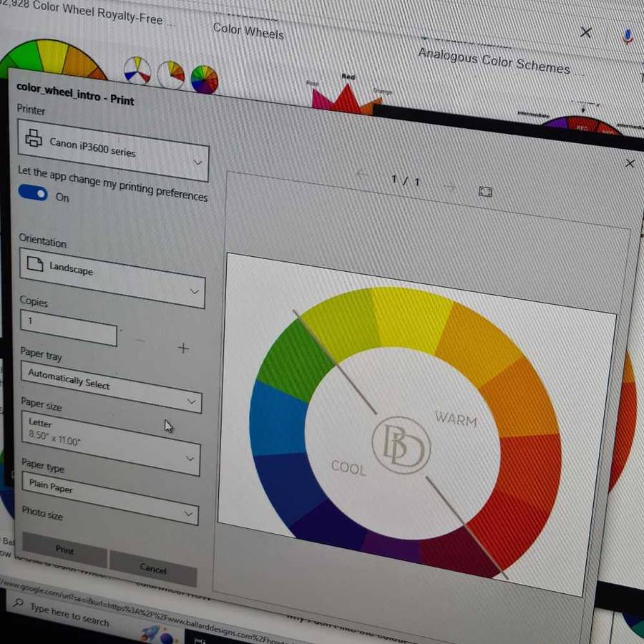Click the page icon in the Orientation field
Image resolution: width=644 pixels, height=644 pixels.
click(x=34, y=264)
